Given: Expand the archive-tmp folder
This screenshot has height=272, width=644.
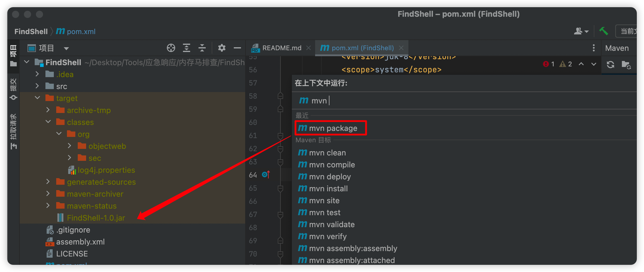Looking at the screenshot, I should [48, 110].
